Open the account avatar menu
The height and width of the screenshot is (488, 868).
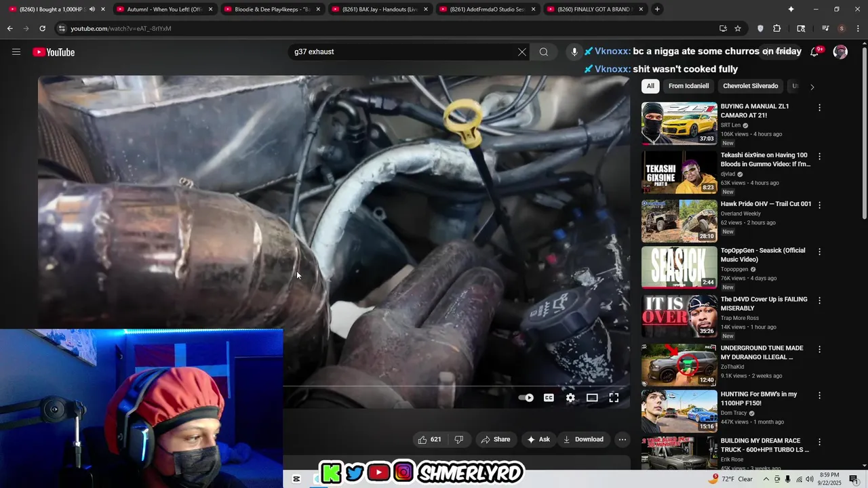(840, 52)
